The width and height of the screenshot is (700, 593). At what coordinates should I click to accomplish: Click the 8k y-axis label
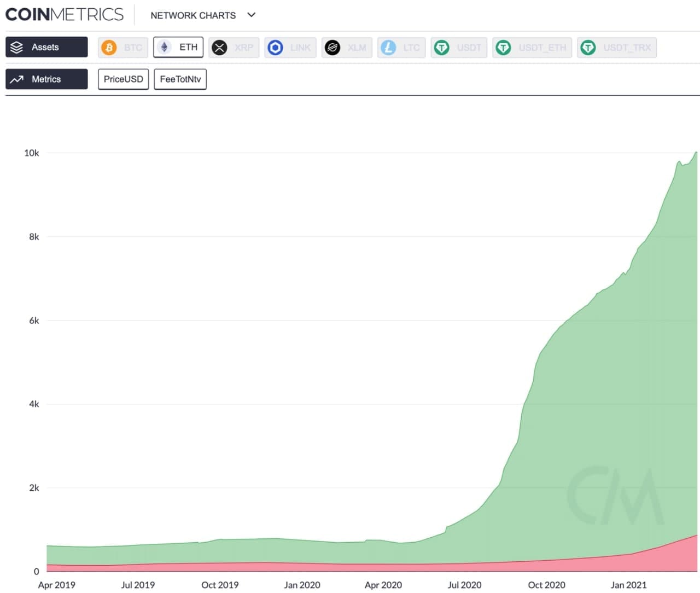[34, 237]
